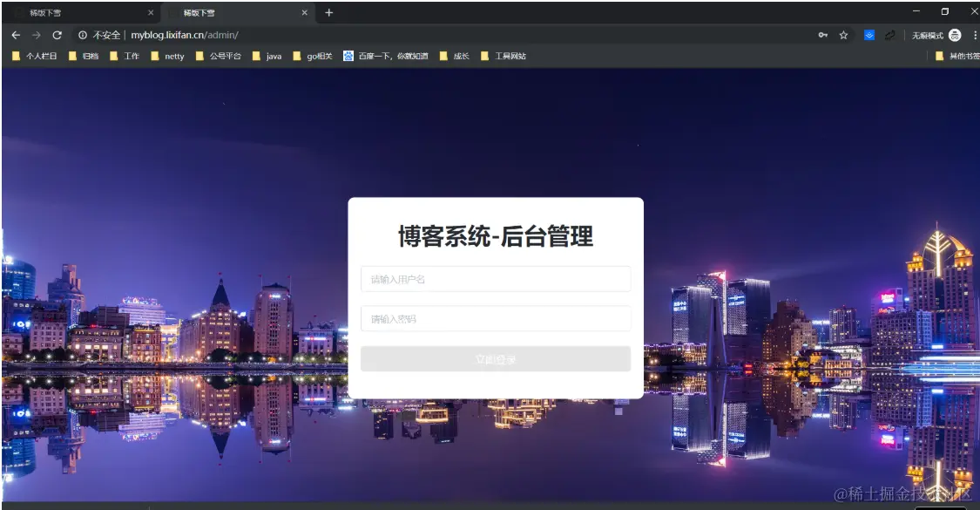
Task: Open the 成长 bookmark folder
Action: point(455,56)
